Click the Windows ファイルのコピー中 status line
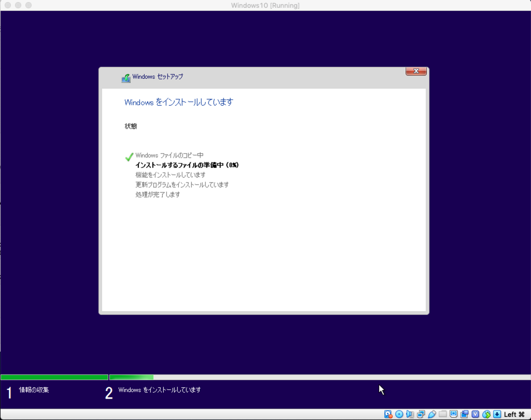 (170, 156)
